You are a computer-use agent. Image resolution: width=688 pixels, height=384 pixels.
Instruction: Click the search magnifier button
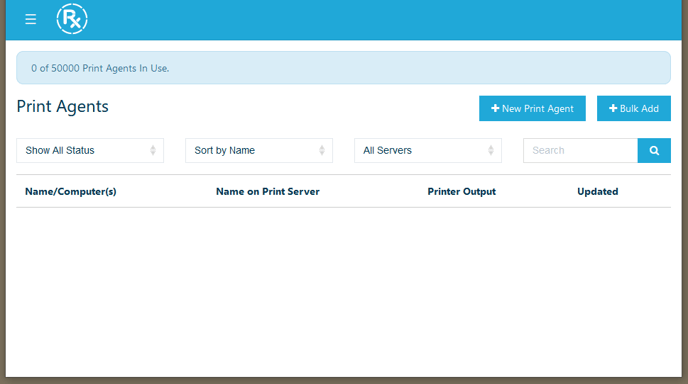pyautogui.click(x=654, y=151)
